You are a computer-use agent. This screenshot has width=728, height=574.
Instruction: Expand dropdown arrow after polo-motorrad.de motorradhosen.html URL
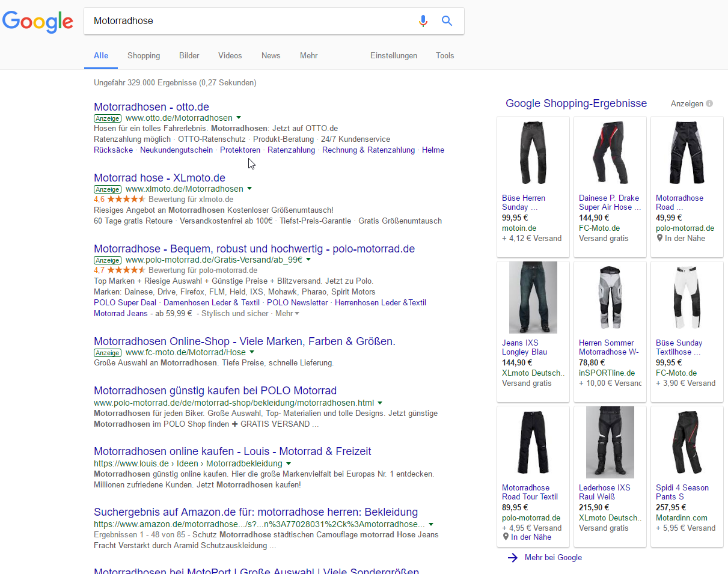tap(380, 403)
